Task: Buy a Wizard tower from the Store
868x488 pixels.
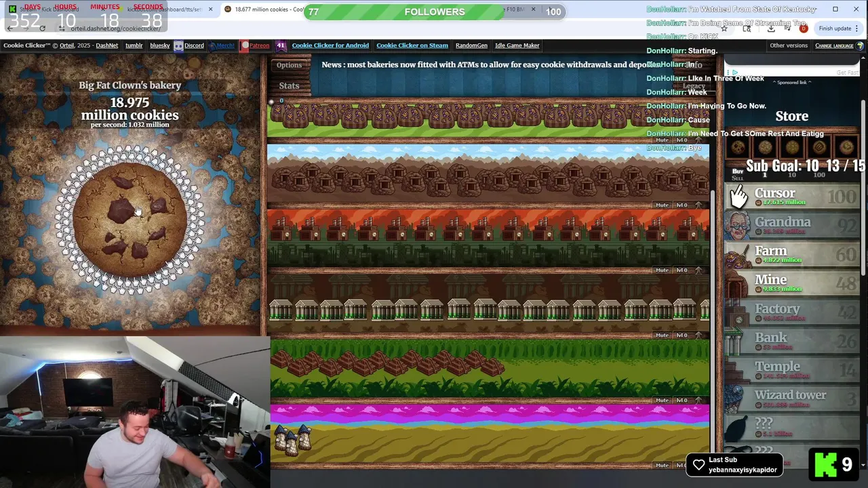Action: coord(791,399)
